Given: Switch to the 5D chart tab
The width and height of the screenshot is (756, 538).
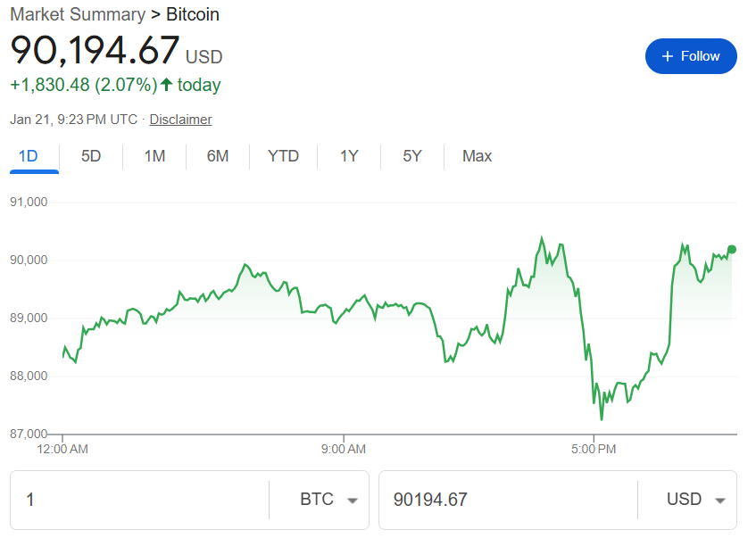Looking at the screenshot, I should [x=91, y=156].
